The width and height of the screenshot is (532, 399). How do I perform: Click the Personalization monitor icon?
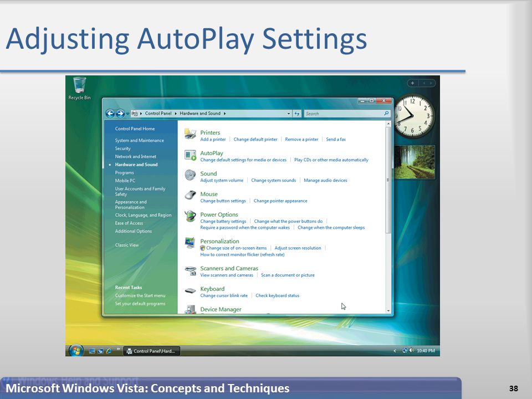(x=190, y=243)
